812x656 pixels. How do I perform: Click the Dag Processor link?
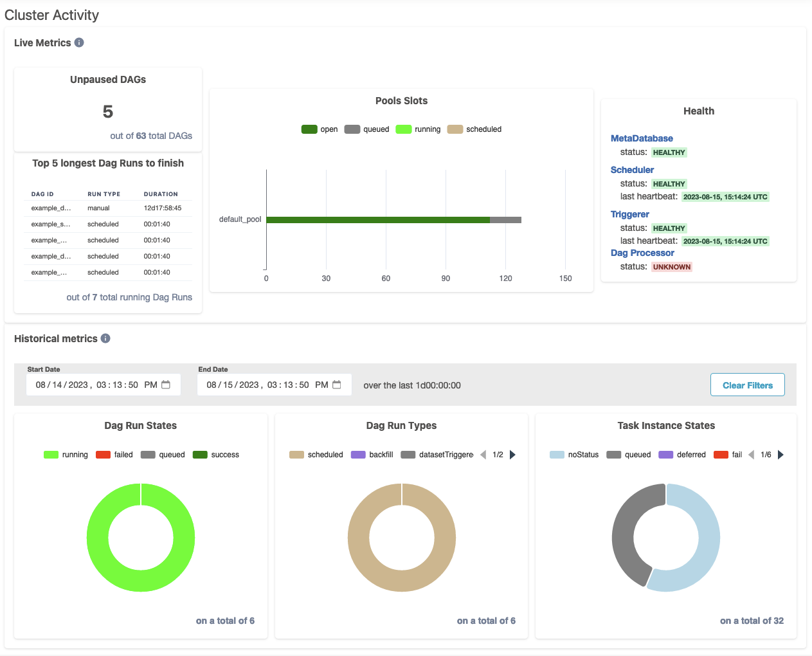click(x=642, y=253)
